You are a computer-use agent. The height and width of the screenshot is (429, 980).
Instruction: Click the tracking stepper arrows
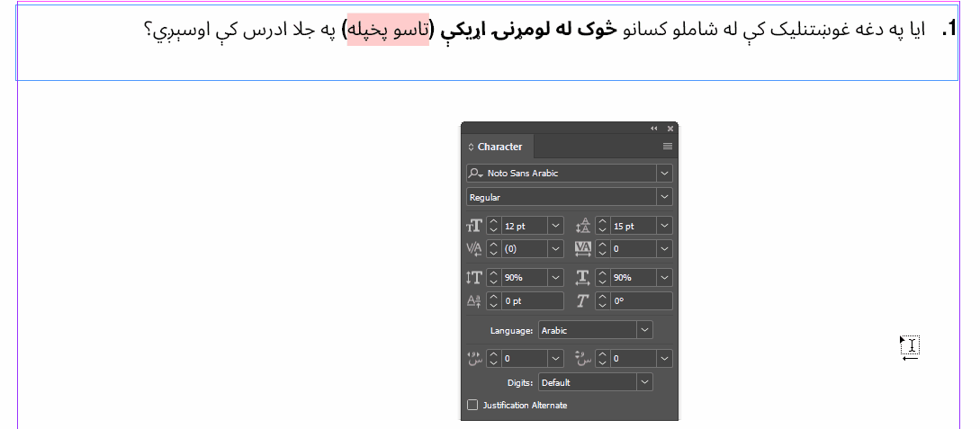click(603, 248)
